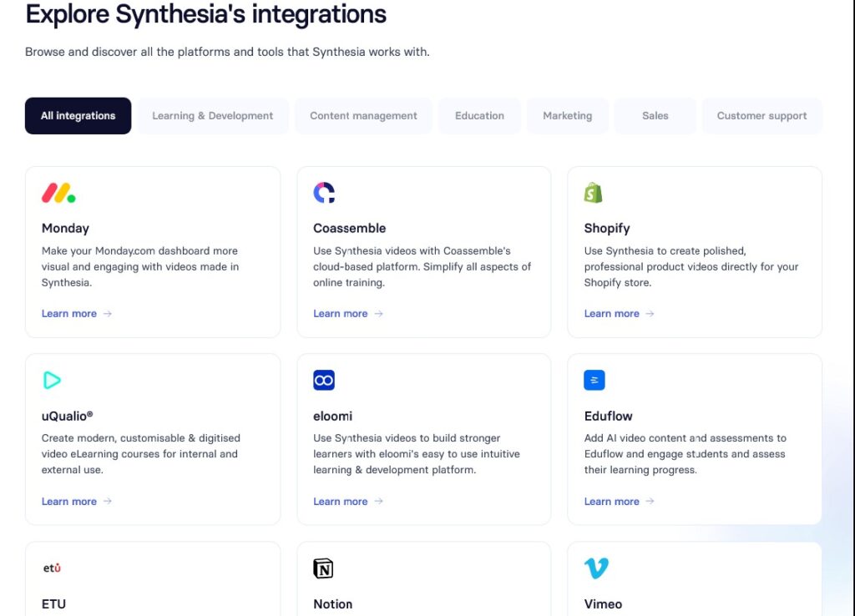This screenshot has width=855, height=616.
Task: Select the All integrations tab
Action: click(78, 115)
